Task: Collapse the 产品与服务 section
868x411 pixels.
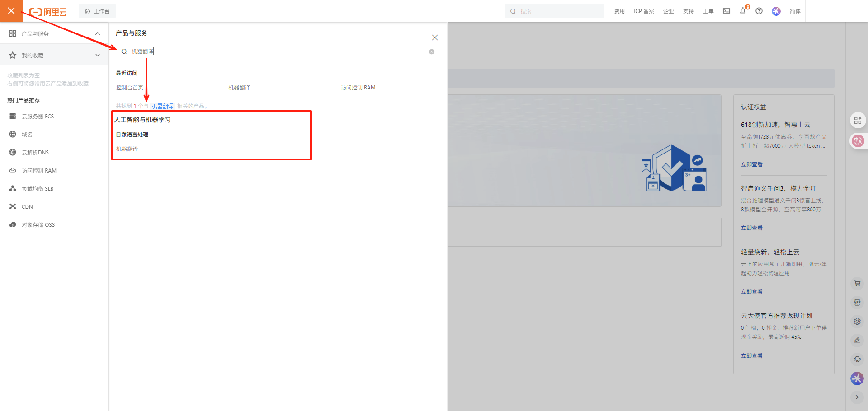Action: (x=98, y=33)
